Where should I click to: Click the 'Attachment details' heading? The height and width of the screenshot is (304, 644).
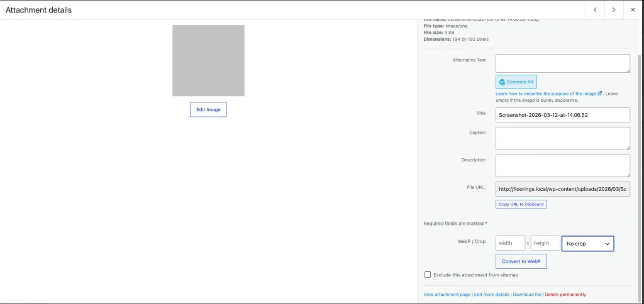point(38,10)
